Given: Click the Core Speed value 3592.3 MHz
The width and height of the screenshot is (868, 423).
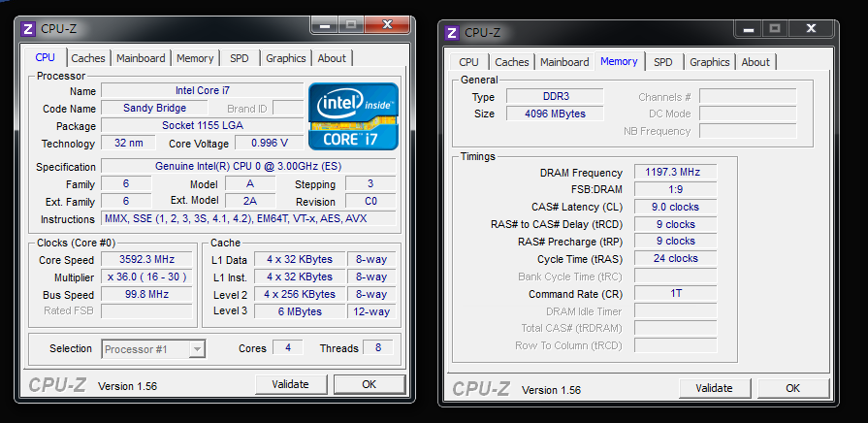Looking at the screenshot, I should click(146, 259).
